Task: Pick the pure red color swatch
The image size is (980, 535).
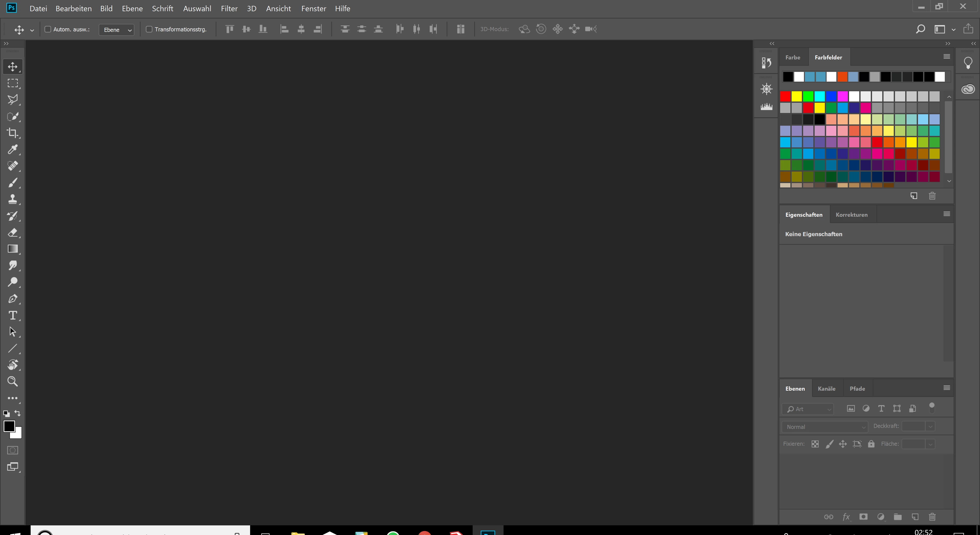Action: [785, 96]
